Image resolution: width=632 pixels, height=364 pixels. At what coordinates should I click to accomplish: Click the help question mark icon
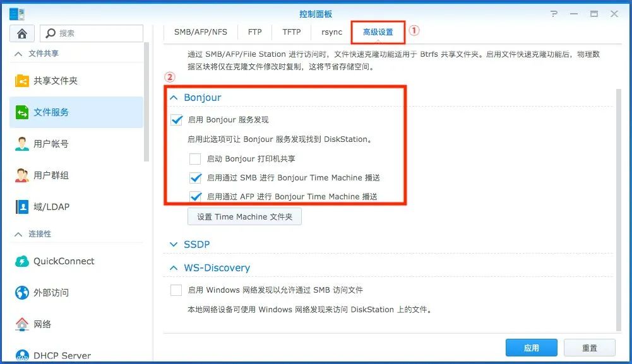(x=554, y=14)
